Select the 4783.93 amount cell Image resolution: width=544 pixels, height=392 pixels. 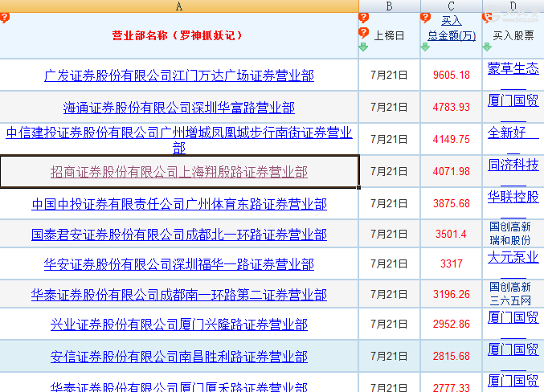pos(452,107)
